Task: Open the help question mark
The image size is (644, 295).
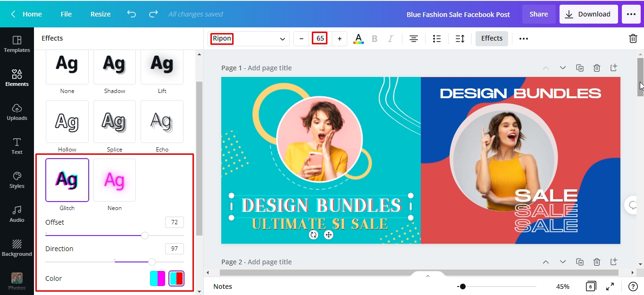Action: [x=633, y=287]
